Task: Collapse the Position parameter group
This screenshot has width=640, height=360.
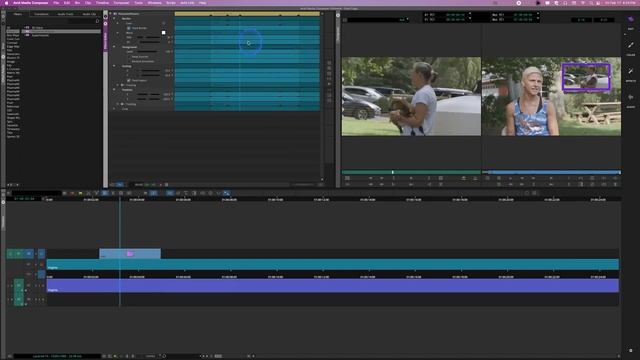Action: coord(114,90)
